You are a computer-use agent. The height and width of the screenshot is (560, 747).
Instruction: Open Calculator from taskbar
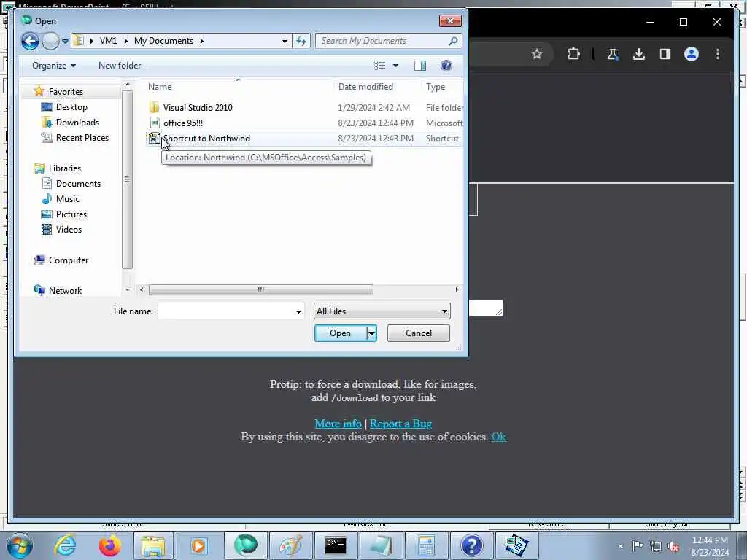click(425, 545)
